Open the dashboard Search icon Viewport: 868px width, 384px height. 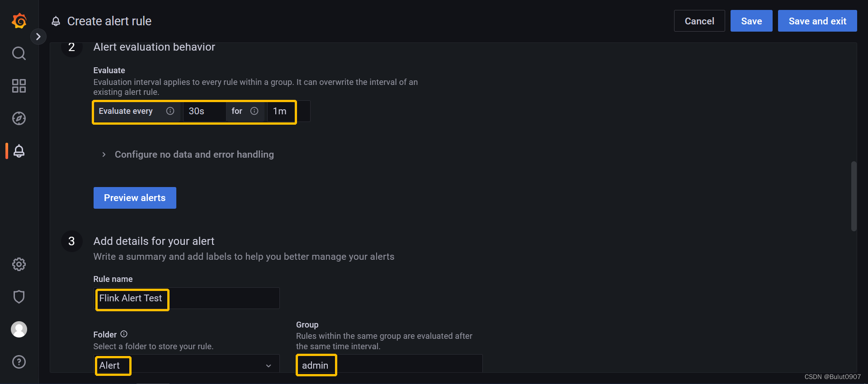[x=19, y=53]
